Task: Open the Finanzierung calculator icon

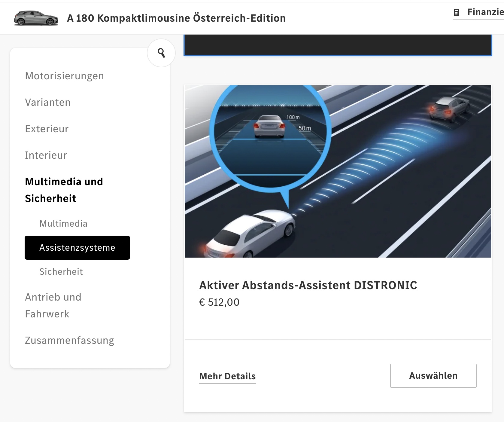Action: pyautogui.click(x=457, y=13)
